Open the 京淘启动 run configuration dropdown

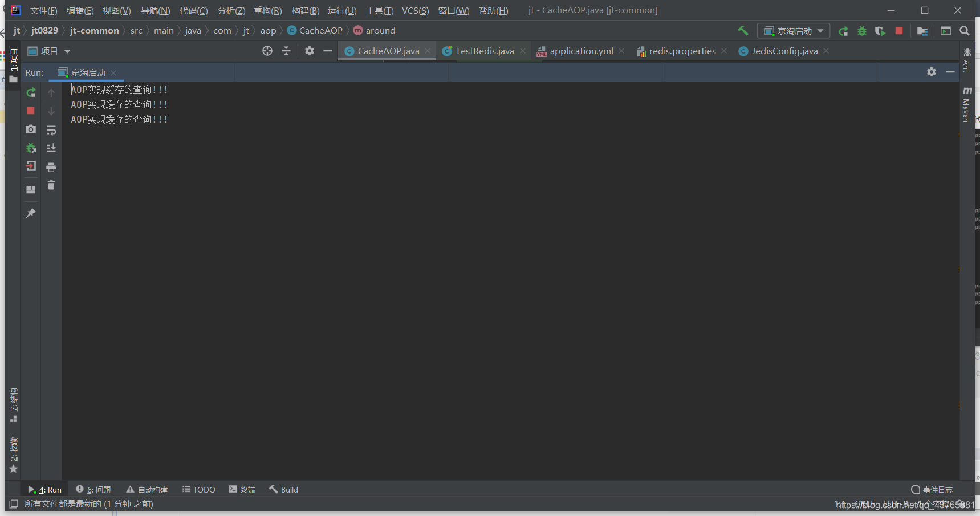(793, 31)
